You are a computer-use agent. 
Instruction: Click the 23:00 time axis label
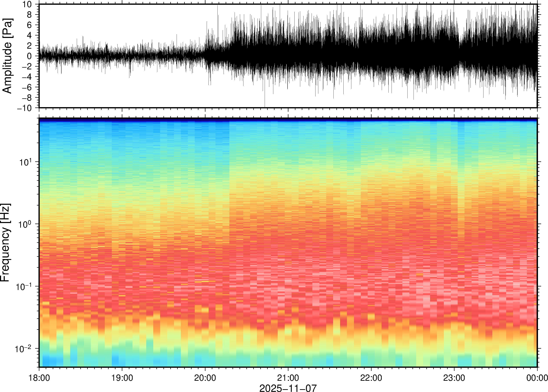(x=454, y=378)
